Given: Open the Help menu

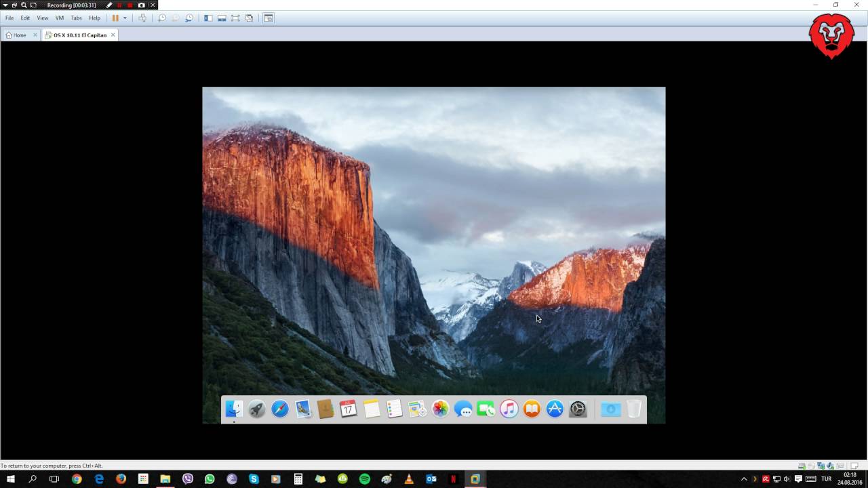Looking at the screenshot, I should (x=94, y=18).
